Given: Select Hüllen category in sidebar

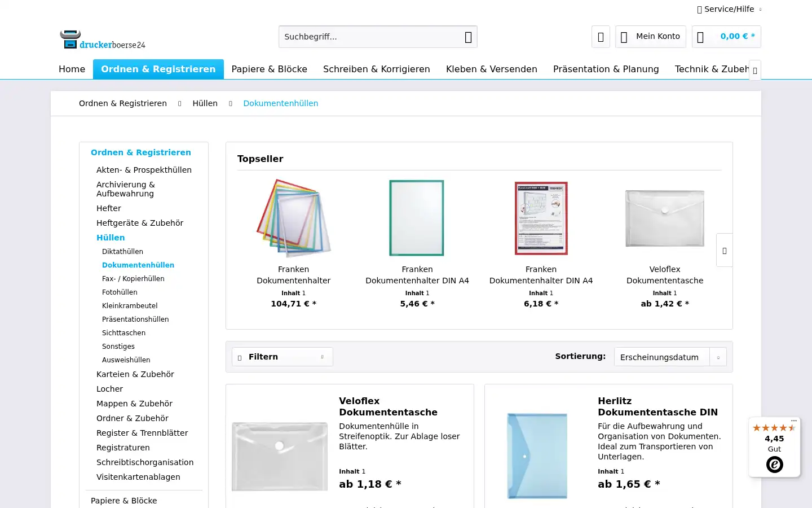Looking at the screenshot, I should [x=111, y=238].
